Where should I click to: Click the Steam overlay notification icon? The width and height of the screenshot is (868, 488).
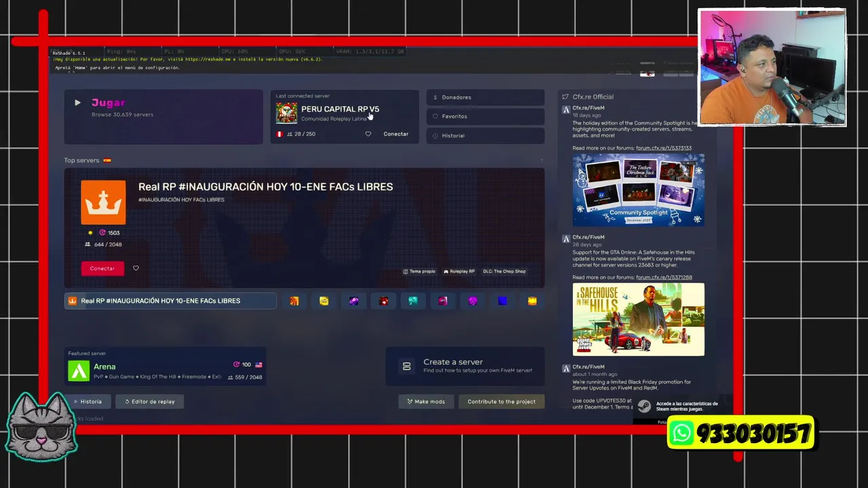tap(644, 406)
